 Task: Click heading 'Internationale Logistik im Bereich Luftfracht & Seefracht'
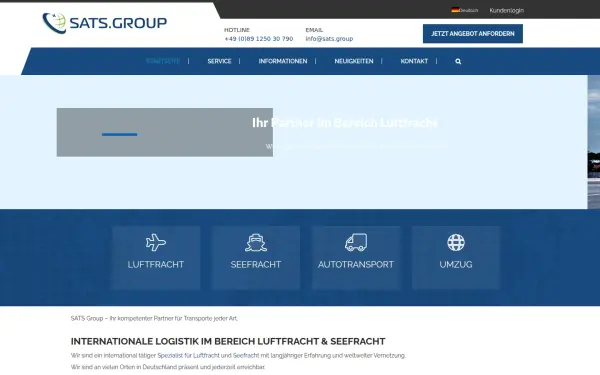pyautogui.click(x=228, y=341)
